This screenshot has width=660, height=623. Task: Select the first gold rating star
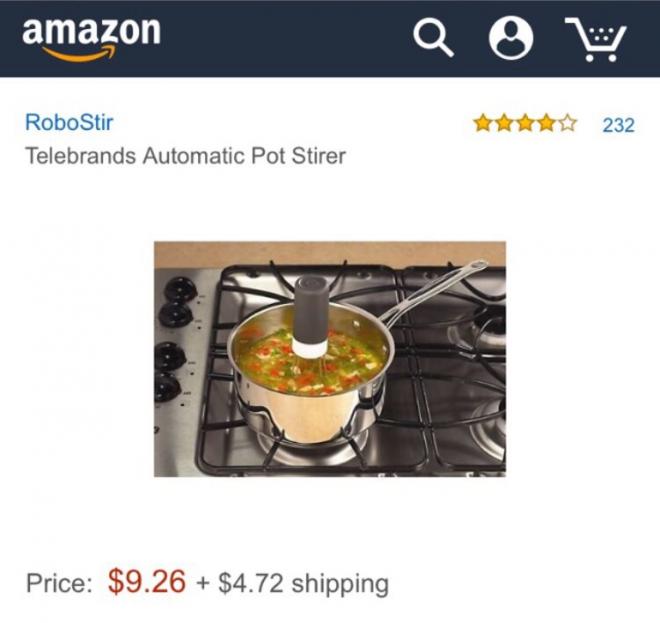483,124
